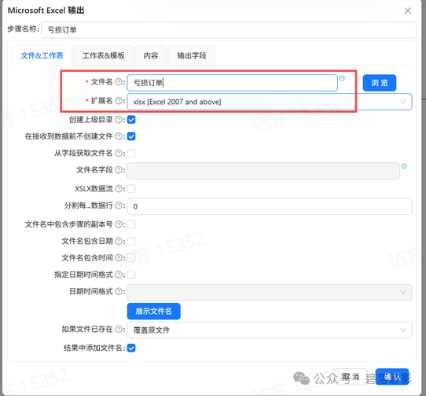The image size is (426, 396).
Task: Show help for 文件名包含时间
Action: coord(119,258)
